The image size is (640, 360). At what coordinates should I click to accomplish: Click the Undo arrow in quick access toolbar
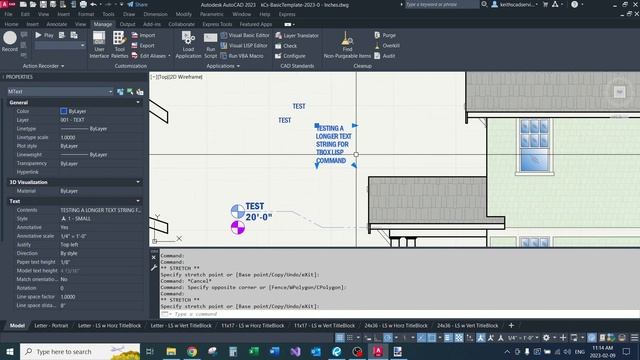coord(93,4)
